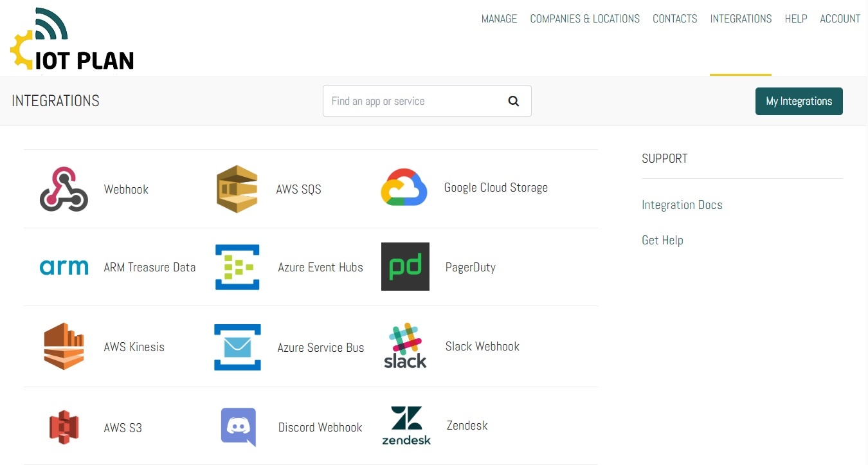Select the Integrations nav item

[741, 19]
